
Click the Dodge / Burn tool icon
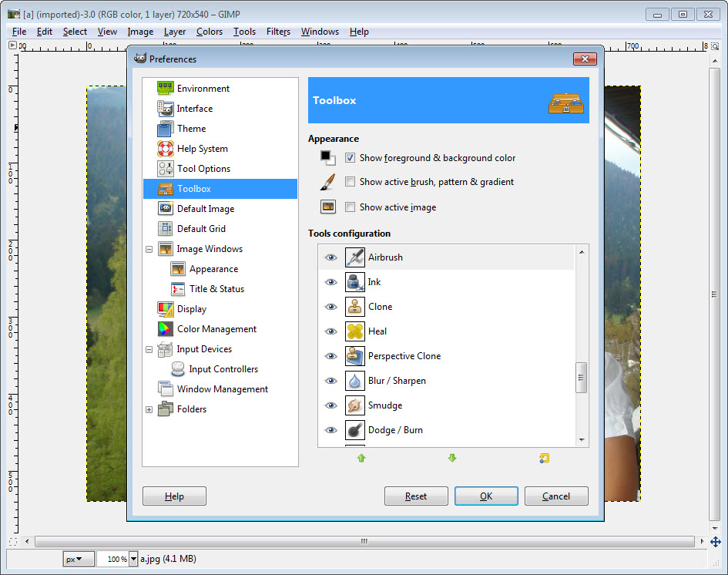[x=354, y=430]
